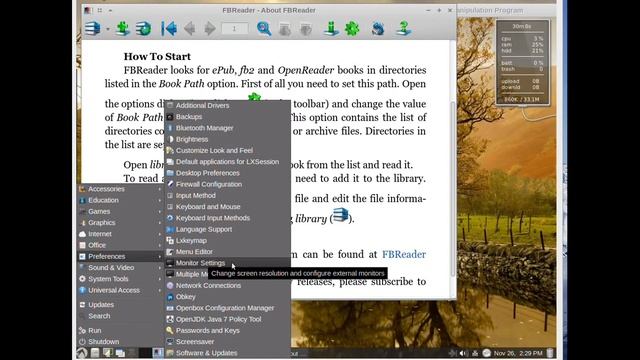The height and width of the screenshot is (360, 640).
Task: Expand the Accessories category
Action: 120,189
